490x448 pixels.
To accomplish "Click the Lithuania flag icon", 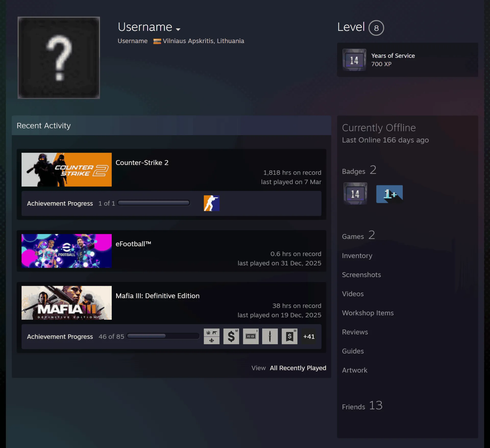I will pyautogui.click(x=157, y=41).
